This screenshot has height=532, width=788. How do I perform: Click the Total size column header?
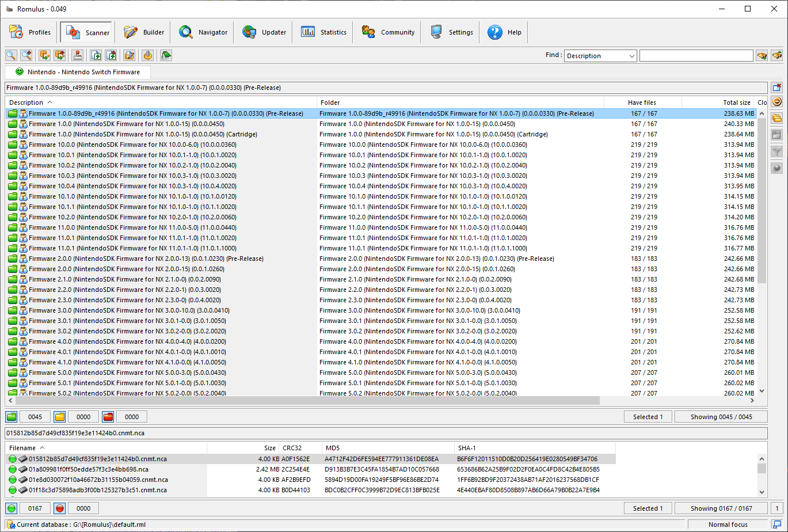[x=718, y=102]
